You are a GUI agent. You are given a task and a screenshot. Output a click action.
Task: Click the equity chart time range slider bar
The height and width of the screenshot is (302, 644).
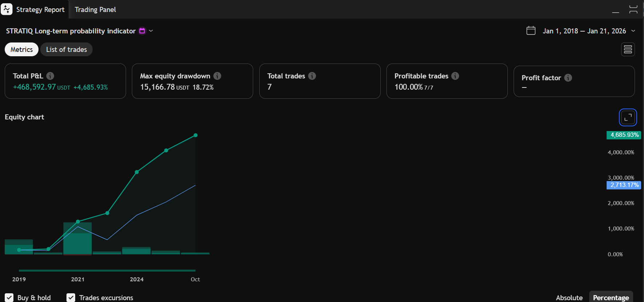(x=107, y=270)
